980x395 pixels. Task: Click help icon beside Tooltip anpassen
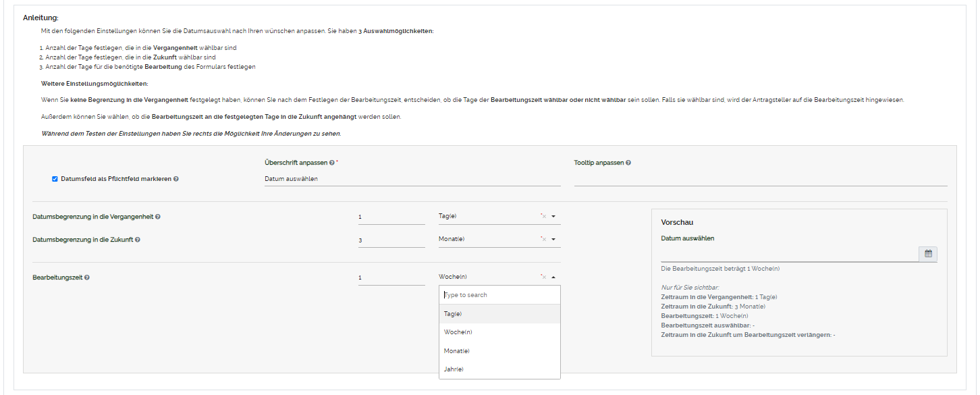coord(628,163)
